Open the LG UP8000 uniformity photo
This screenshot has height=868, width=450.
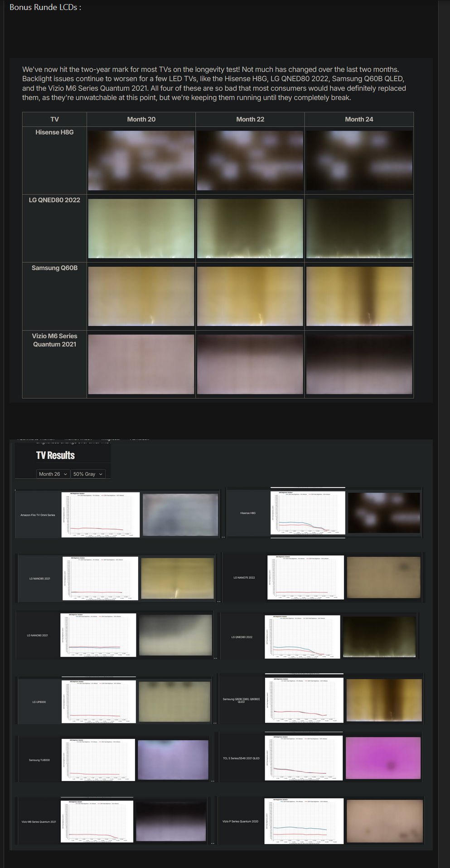pyautogui.click(x=174, y=702)
